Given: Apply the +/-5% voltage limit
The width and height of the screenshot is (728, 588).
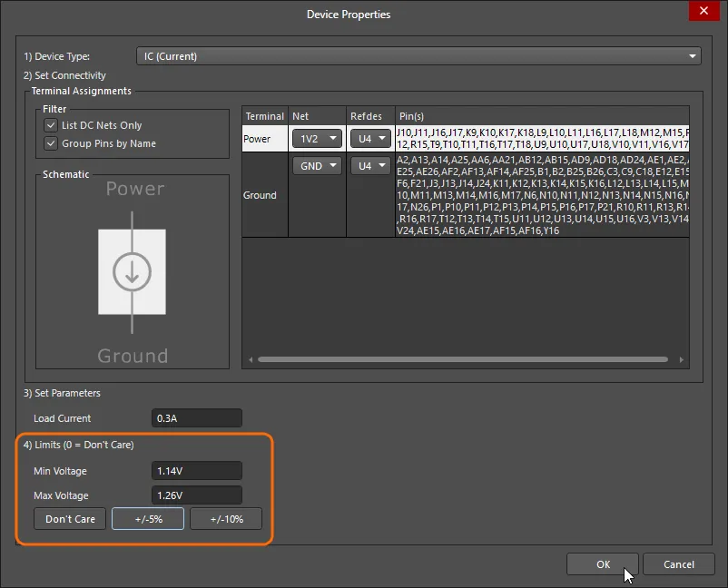Looking at the screenshot, I should click(148, 519).
